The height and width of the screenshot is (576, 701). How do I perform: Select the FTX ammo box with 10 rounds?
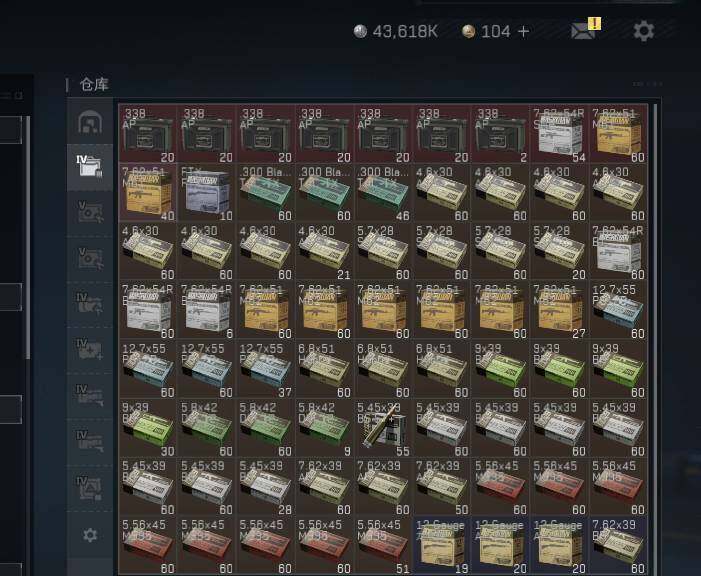click(x=207, y=193)
